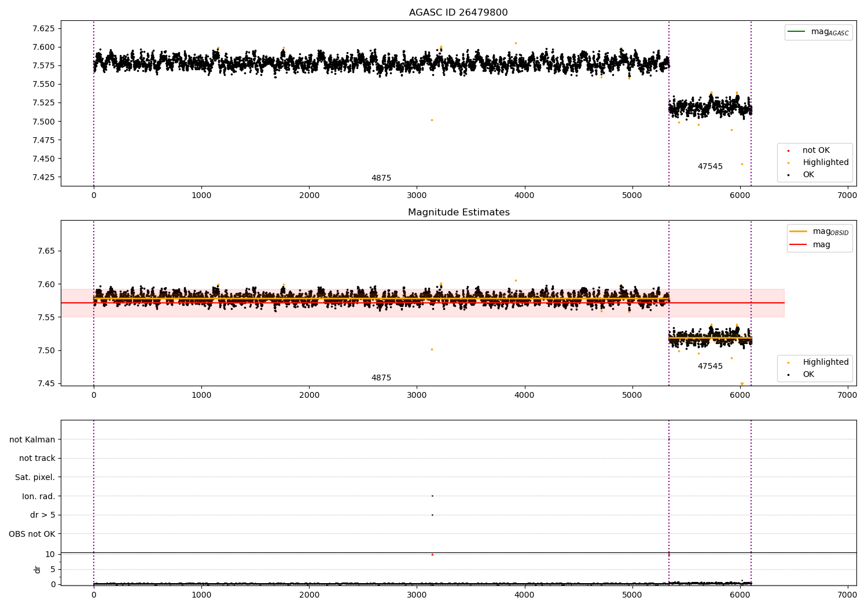Image resolution: width=868 pixels, height=608 pixels.
Task: Click 'not OK' legend entry in top plot
Action: [x=816, y=151]
